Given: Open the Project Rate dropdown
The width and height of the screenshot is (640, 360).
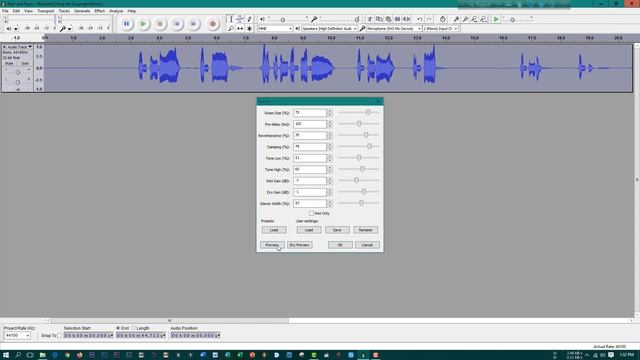Looking at the screenshot, I should click(17, 336).
